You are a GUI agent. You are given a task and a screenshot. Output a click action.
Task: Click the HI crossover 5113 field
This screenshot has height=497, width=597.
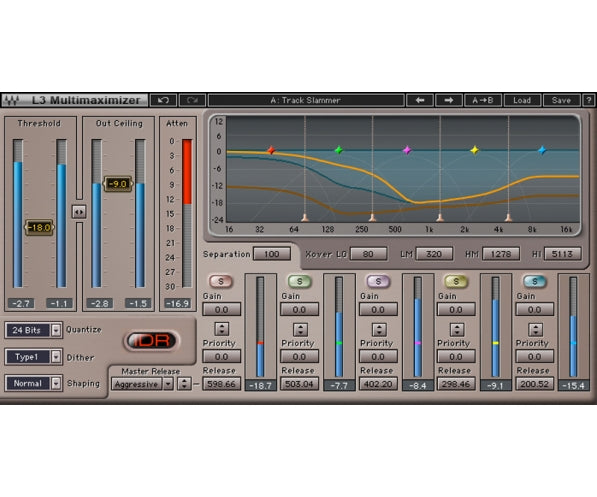(x=562, y=254)
